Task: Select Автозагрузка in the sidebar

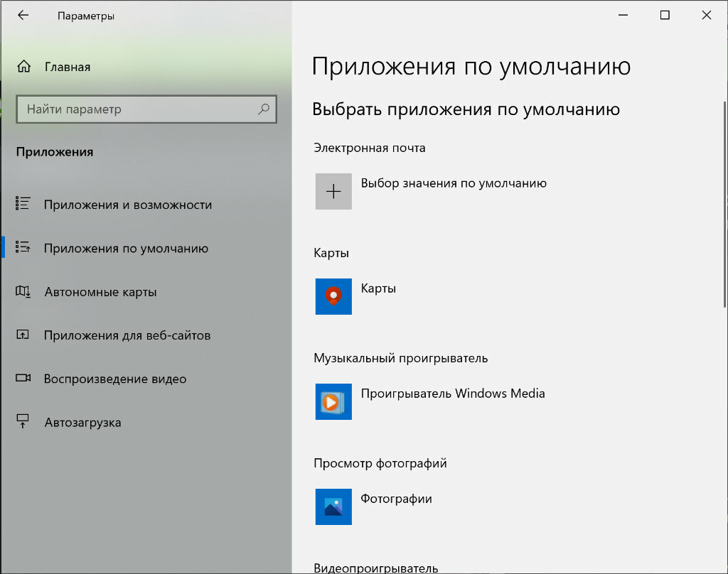Action: 82,423
